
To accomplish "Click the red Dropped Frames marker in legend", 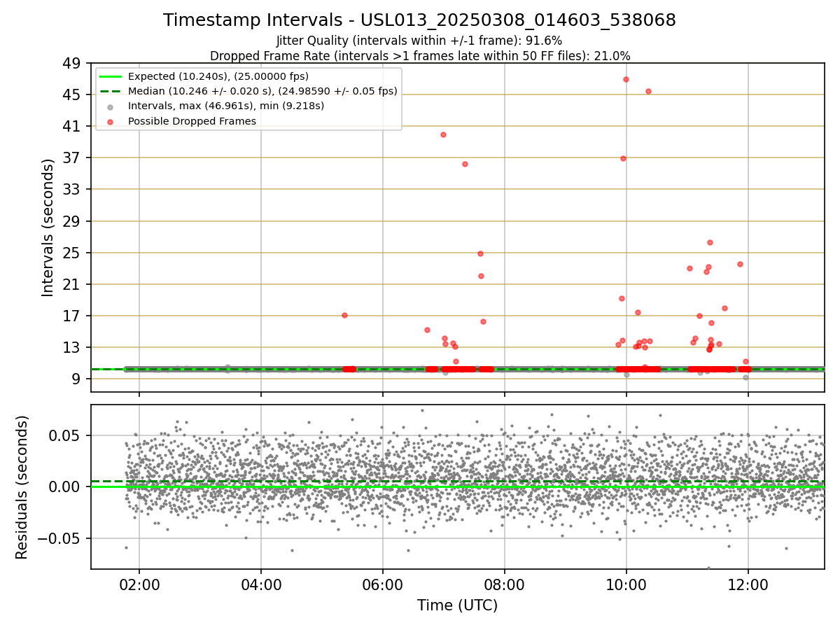I will coord(111,121).
